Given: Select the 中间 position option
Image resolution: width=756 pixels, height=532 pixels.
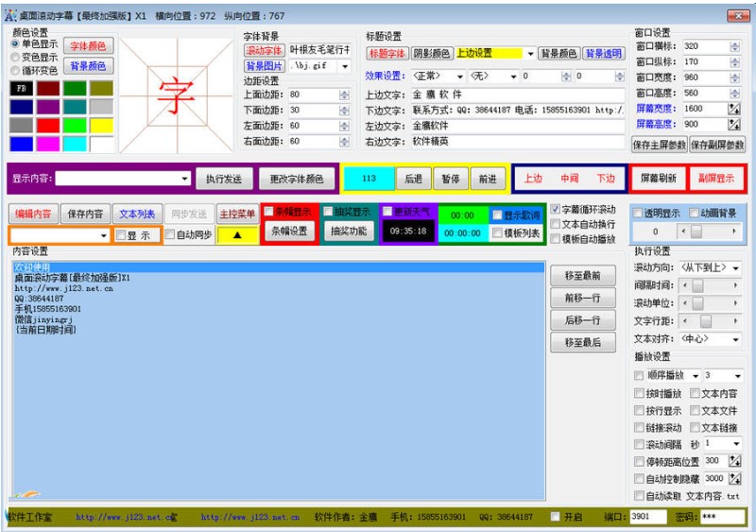Looking at the screenshot, I should [x=569, y=178].
